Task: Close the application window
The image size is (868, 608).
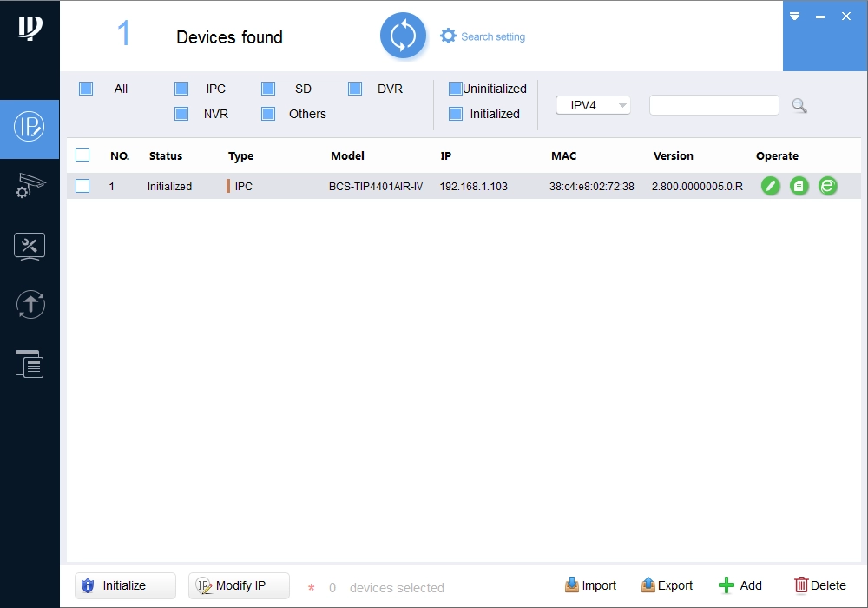Action: coord(845,17)
